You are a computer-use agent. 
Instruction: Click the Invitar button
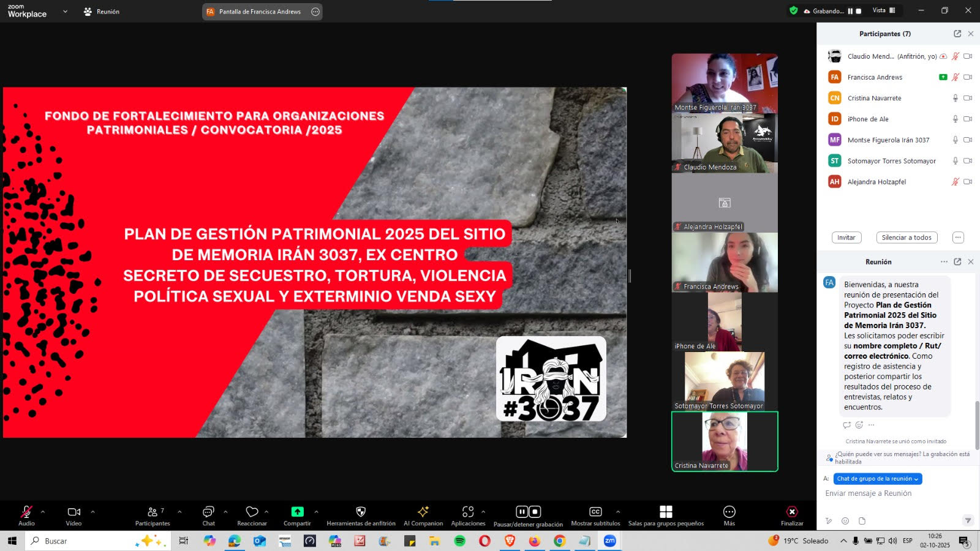pyautogui.click(x=846, y=238)
